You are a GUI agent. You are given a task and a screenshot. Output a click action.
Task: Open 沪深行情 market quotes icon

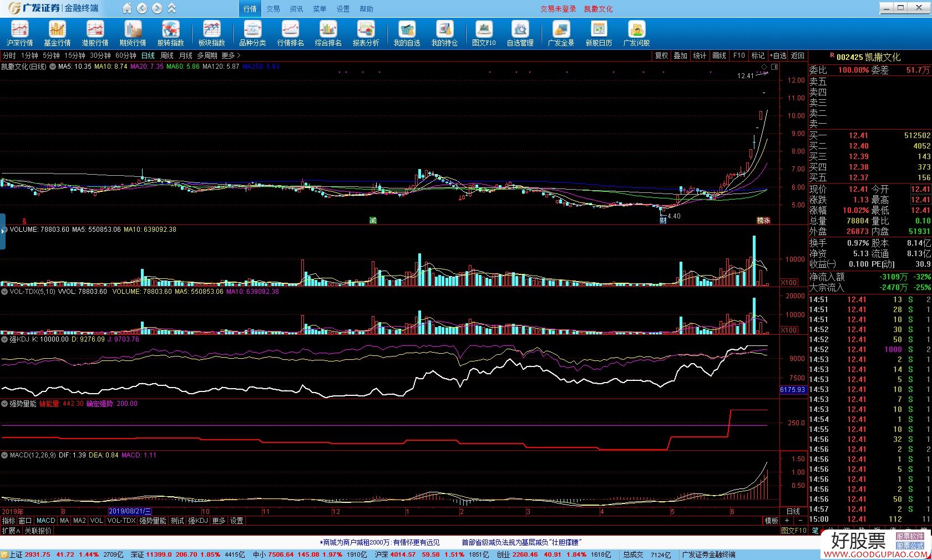[x=19, y=33]
